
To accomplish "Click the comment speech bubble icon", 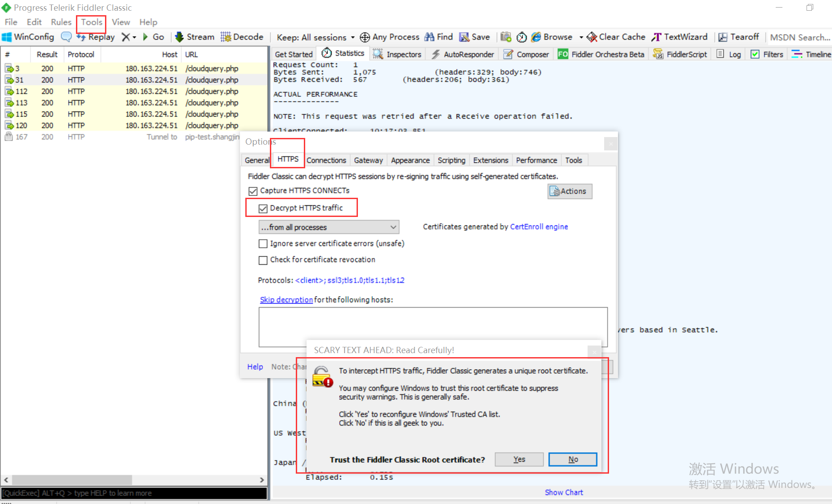I will pyautogui.click(x=66, y=37).
